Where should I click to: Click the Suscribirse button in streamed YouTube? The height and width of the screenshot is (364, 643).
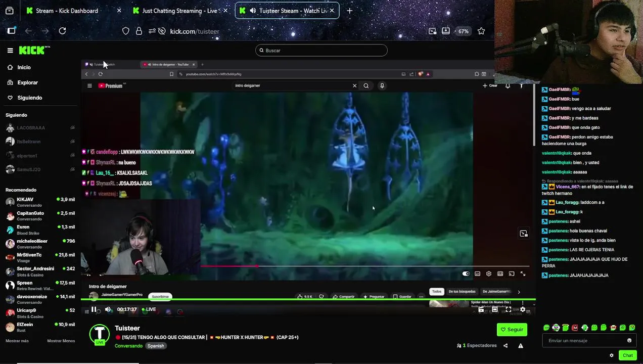[160, 297]
